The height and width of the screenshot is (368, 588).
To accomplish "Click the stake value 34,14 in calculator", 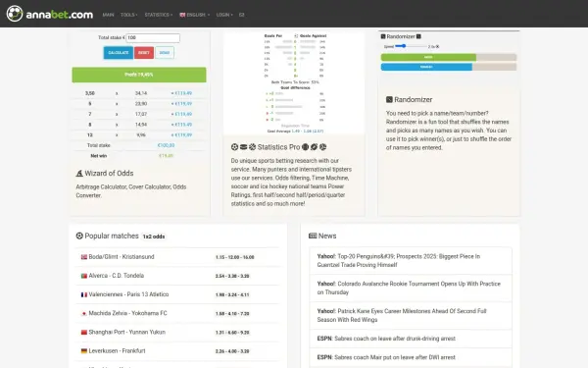I will 141,93.
